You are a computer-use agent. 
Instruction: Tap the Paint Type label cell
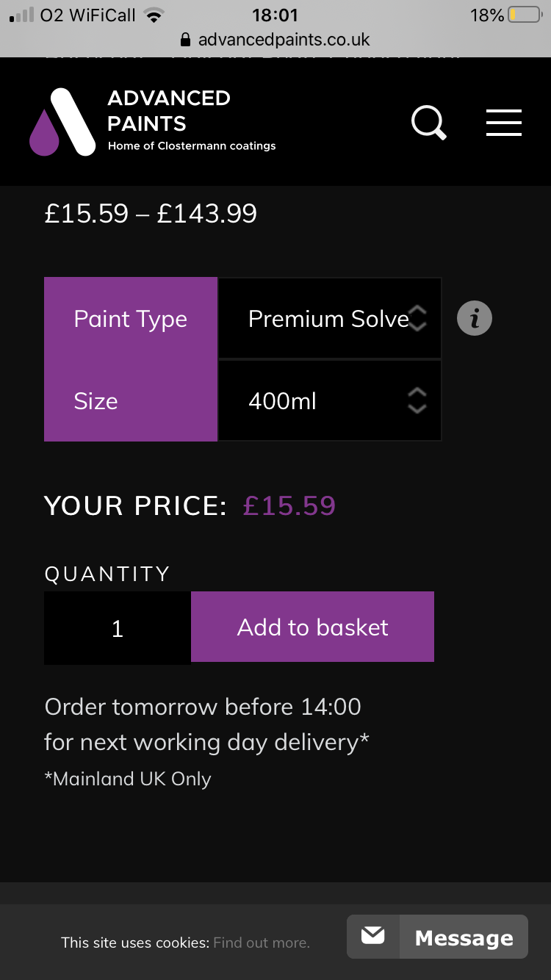point(131,319)
